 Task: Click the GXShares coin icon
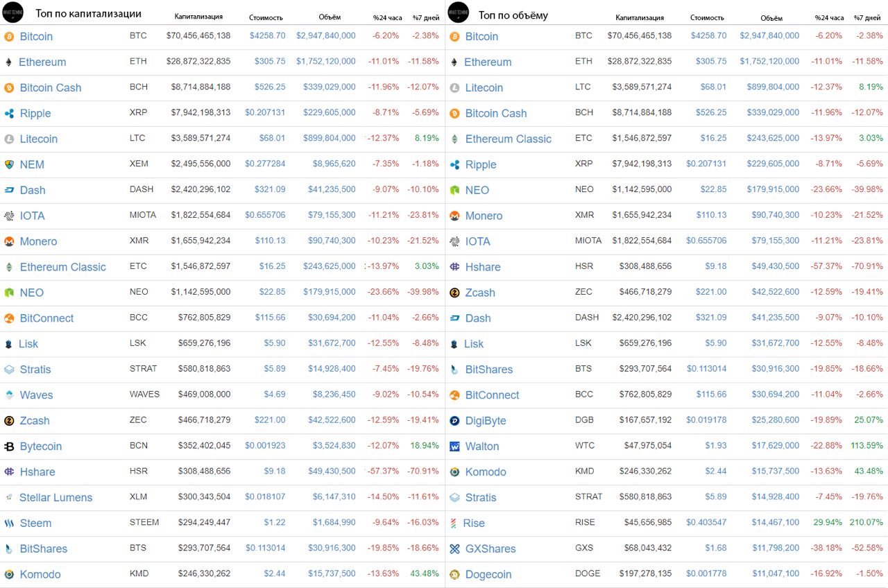pos(454,549)
